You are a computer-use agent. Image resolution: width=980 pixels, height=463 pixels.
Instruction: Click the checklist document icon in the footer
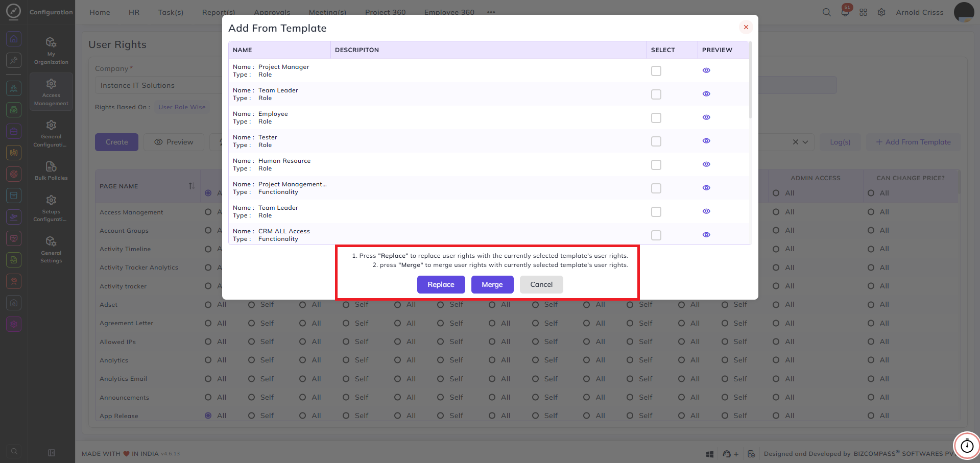pyautogui.click(x=751, y=454)
